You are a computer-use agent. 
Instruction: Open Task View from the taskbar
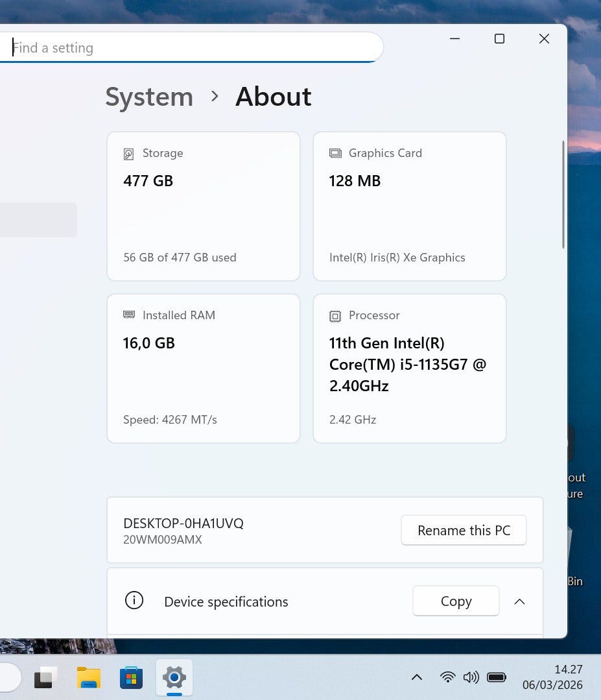pos(46,677)
